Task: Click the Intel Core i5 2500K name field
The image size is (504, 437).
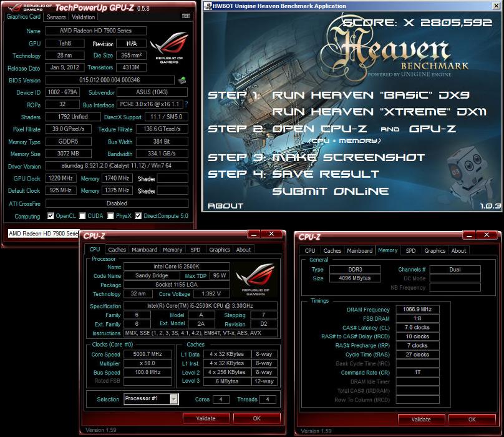Action: click(x=177, y=267)
